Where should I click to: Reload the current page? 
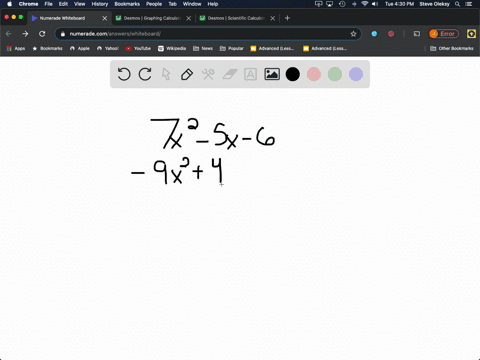[42, 34]
